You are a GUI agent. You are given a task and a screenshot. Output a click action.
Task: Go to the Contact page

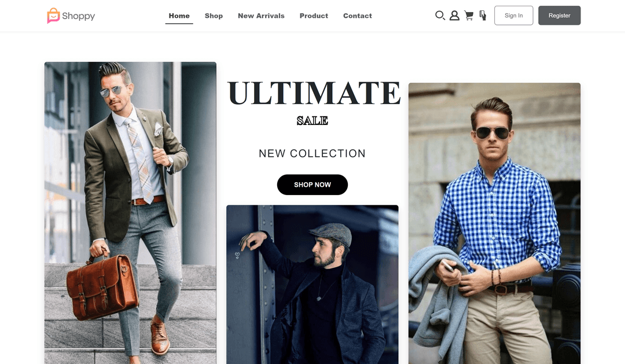coord(358,16)
